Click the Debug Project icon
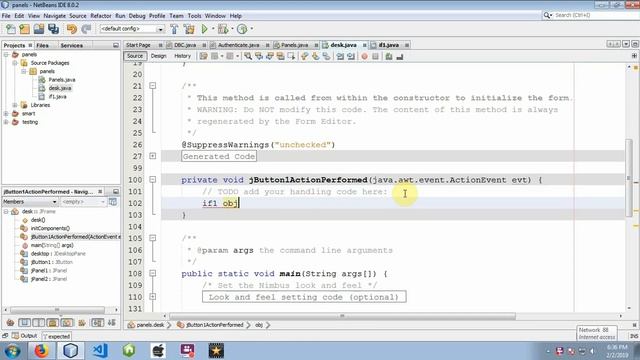This screenshot has width=640, height=360. pos(223,29)
